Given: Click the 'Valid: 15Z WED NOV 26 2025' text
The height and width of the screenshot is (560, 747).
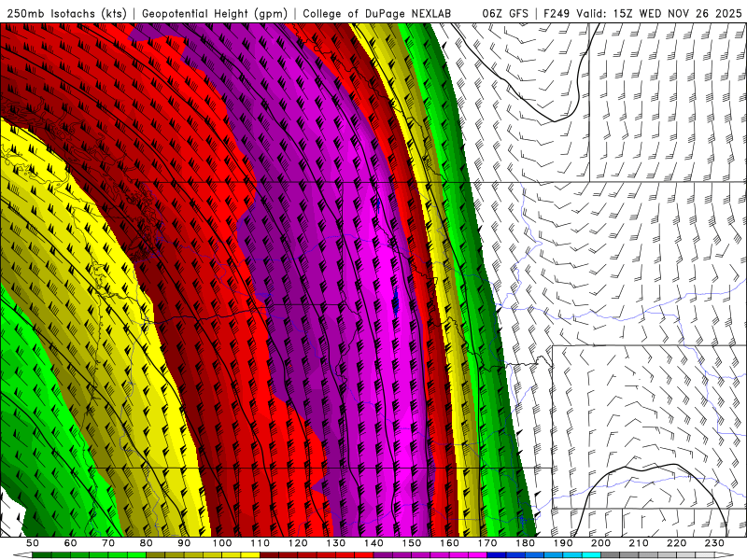Looking at the screenshot, I should [659, 13].
